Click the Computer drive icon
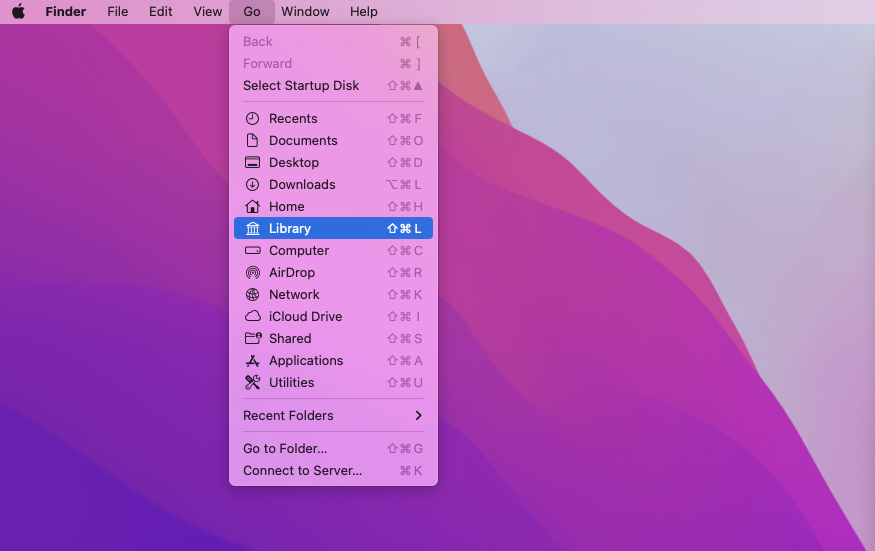This screenshot has height=551, width=875. click(x=252, y=250)
